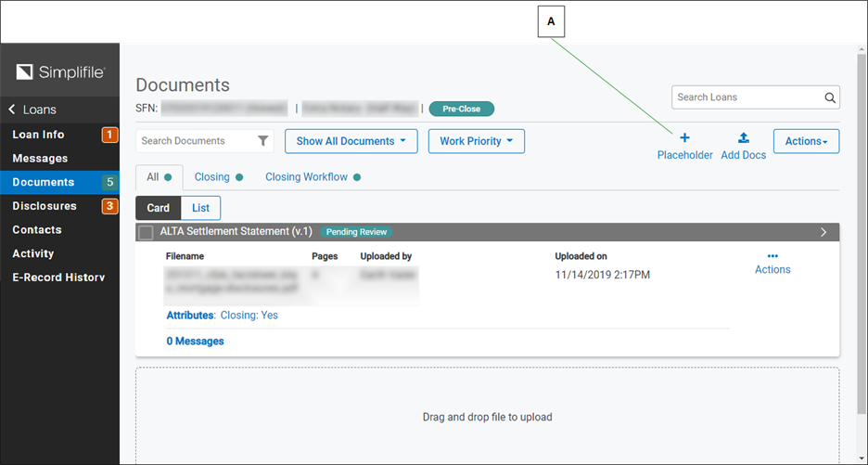868x465 pixels.
Task: Click the Placeholder plus icon
Action: (684, 137)
